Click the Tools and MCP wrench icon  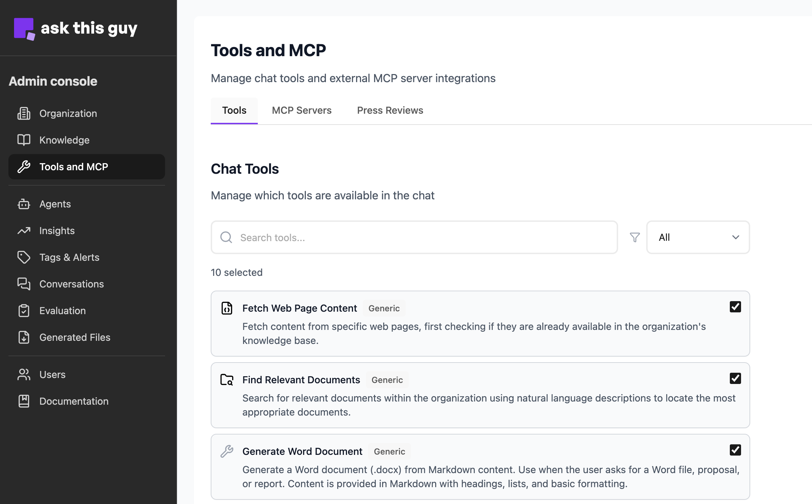tap(24, 167)
